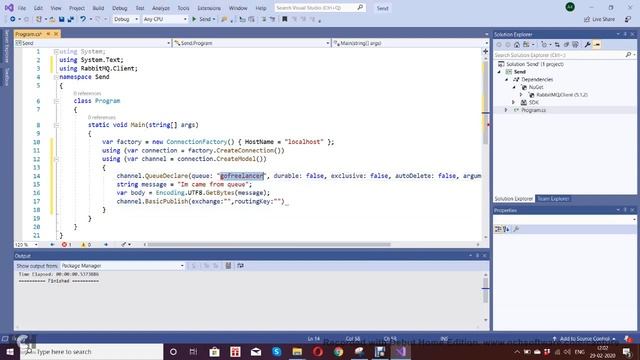Expand the RabbitMQ.Client package node
The image size is (640, 360).
click(x=521, y=95)
